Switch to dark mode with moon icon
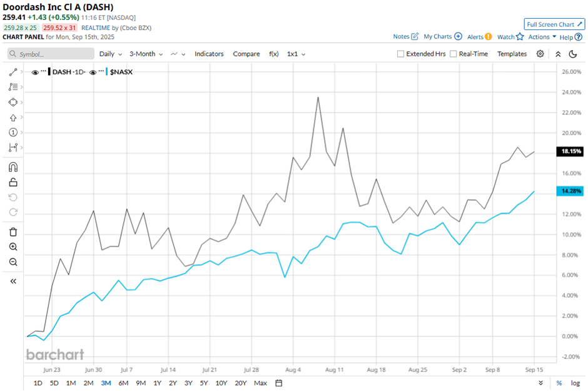This screenshot has height=391, width=588. tap(573, 54)
